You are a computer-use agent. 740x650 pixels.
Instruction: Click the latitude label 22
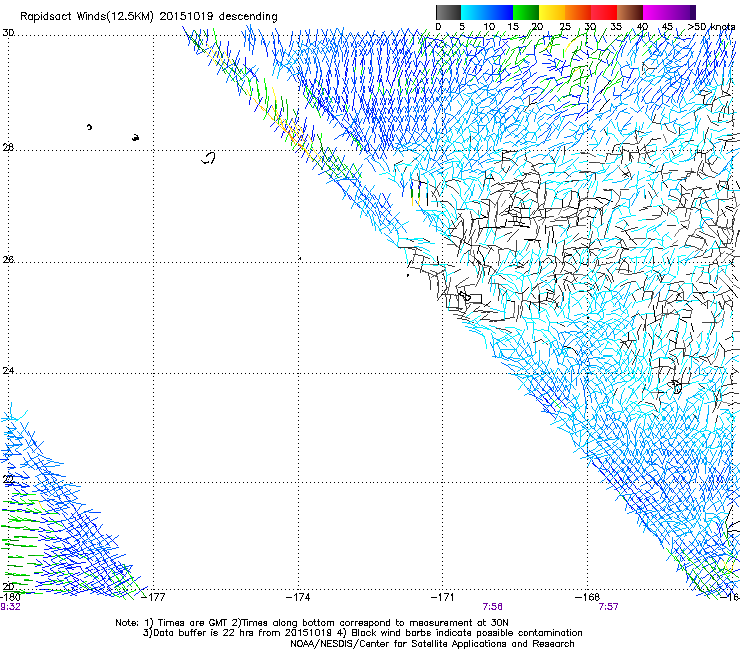(8, 479)
